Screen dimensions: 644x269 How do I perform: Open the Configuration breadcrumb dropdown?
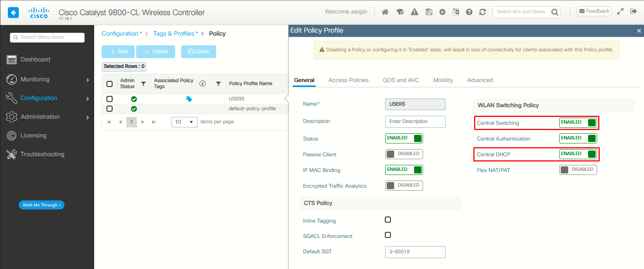coord(122,34)
